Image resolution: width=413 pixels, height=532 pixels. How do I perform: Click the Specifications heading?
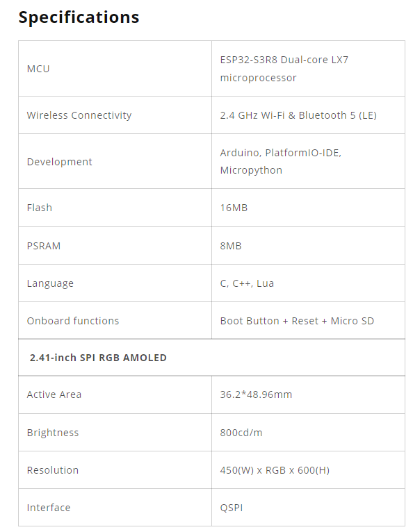(79, 17)
